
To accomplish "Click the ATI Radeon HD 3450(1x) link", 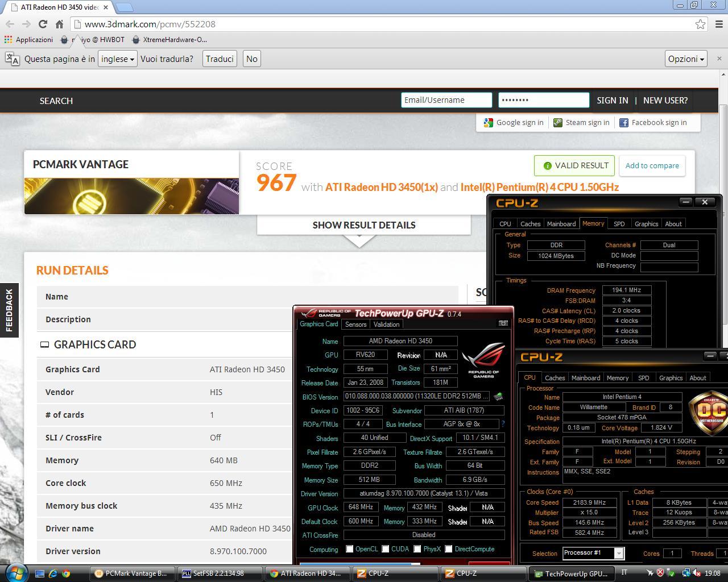I will click(x=382, y=187).
